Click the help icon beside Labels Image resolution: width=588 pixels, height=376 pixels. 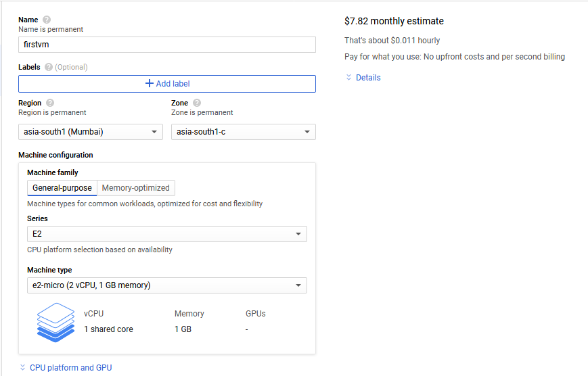pyautogui.click(x=49, y=67)
